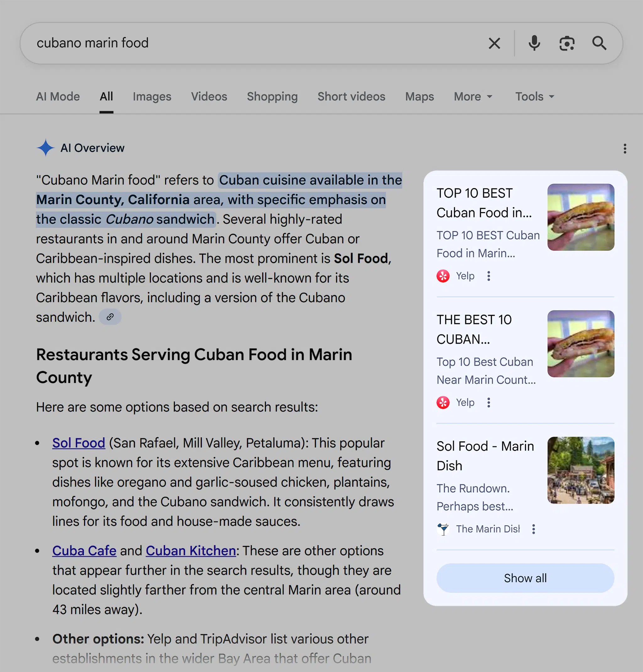Image resolution: width=643 pixels, height=672 pixels.
Task: Select the All results tab
Action: tap(106, 97)
